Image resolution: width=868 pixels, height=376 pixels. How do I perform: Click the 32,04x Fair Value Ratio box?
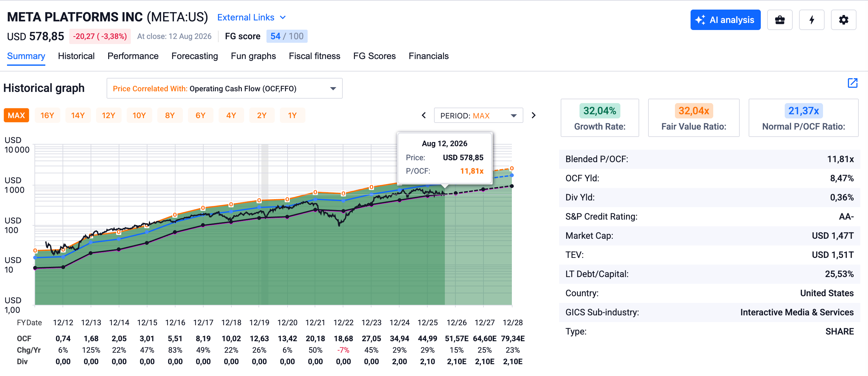click(x=693, y=118)
